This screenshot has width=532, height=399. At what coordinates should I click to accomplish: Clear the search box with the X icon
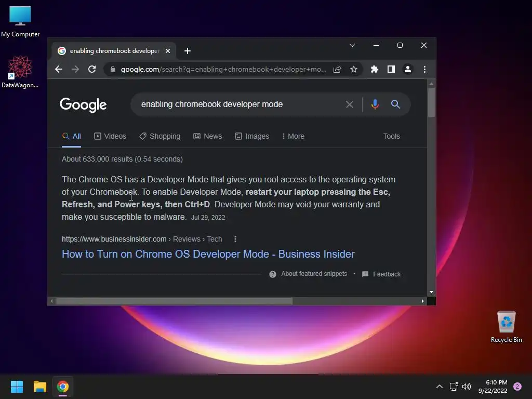point(350,104)
